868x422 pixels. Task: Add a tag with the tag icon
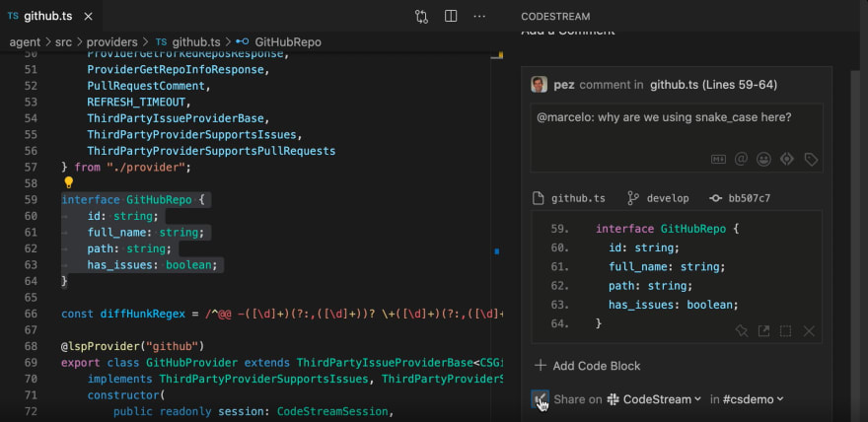pos(811,160)
